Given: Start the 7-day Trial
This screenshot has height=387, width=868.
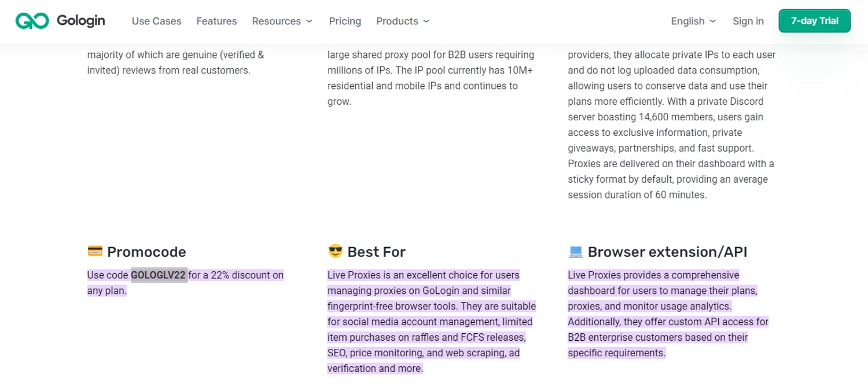Looking at the screenshot, I should [814, 21].
